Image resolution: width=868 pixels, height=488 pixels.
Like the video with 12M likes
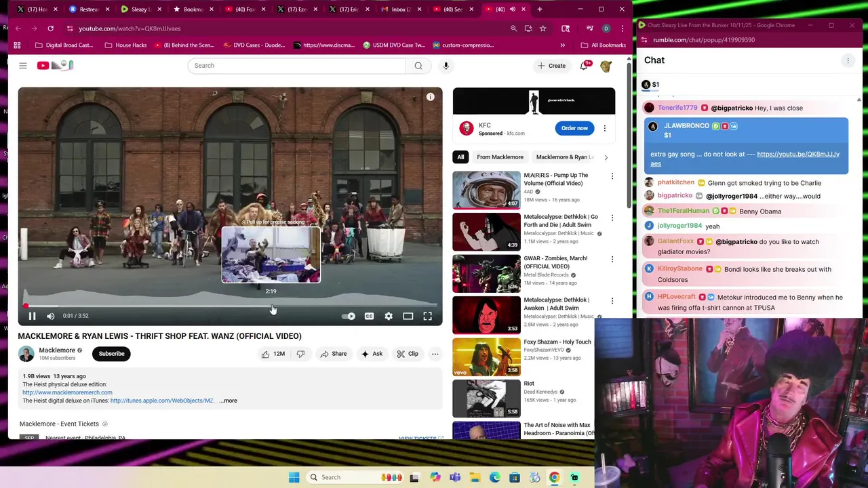tap(274, 354)
